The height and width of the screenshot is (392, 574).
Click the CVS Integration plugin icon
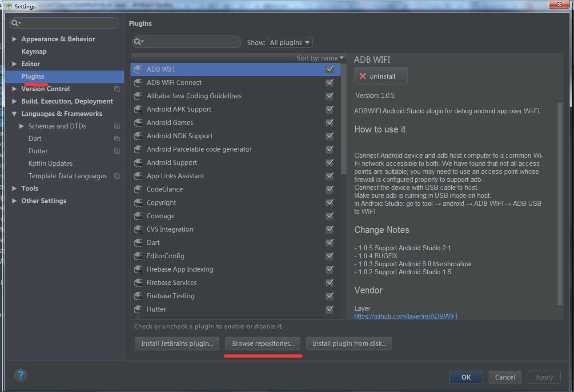pyautogui.click(x=138, y=229)
